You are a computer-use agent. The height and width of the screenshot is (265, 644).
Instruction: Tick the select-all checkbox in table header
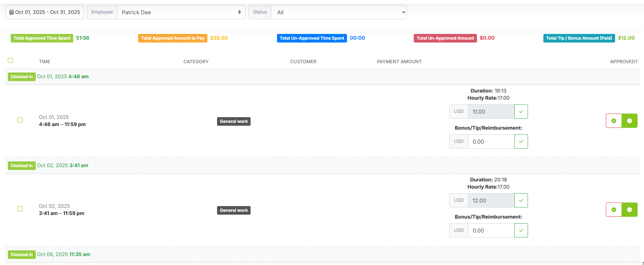click(x=10, y=60)
